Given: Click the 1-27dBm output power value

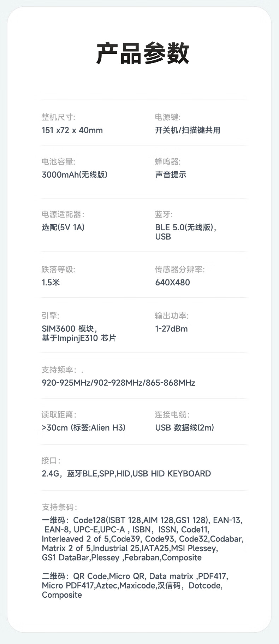Looking at the screenshot, I should pyautogui.click(x=171, y=329).
